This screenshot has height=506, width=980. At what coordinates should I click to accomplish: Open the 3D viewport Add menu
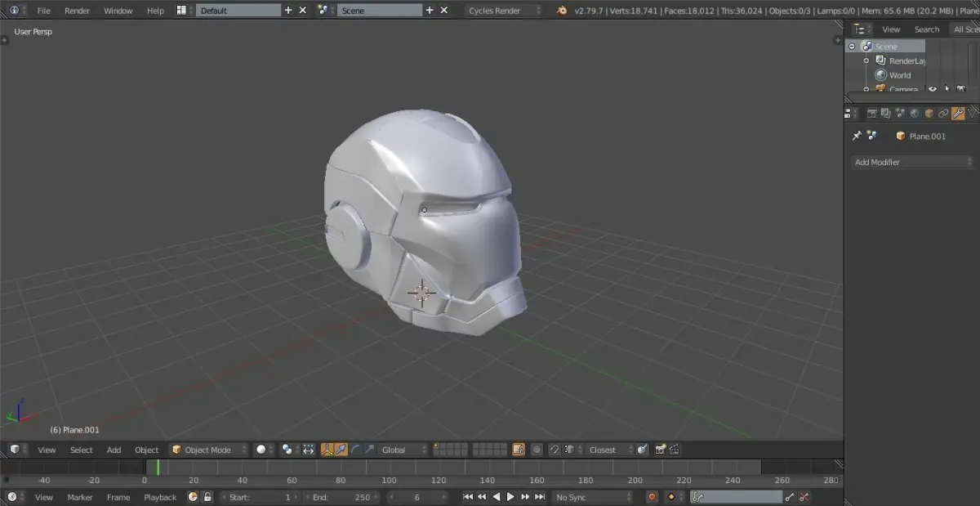[114, 450]
